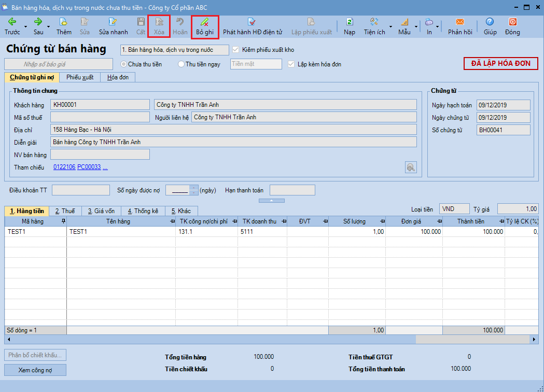
Task: Click the Xem công nợ button
Action: (35, 370)
